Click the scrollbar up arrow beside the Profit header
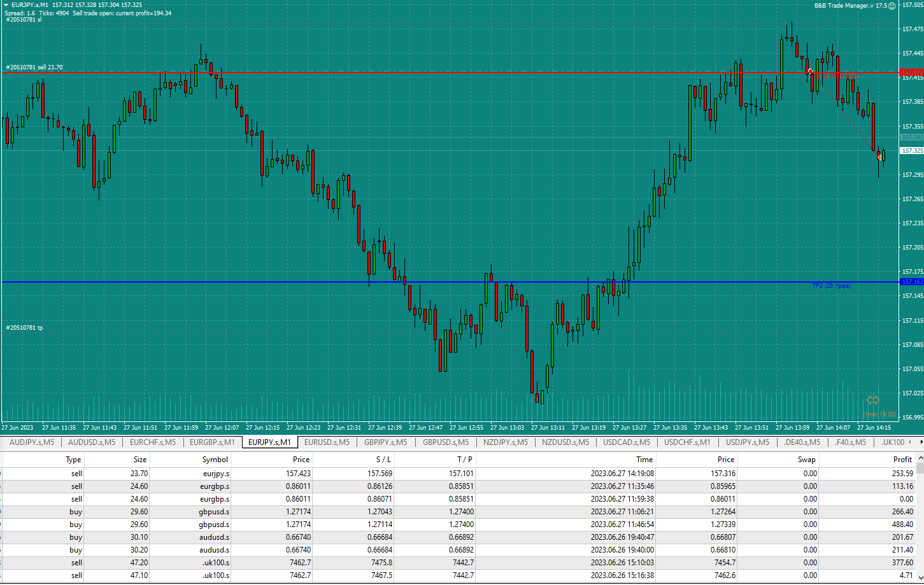 tap(920, 458)
